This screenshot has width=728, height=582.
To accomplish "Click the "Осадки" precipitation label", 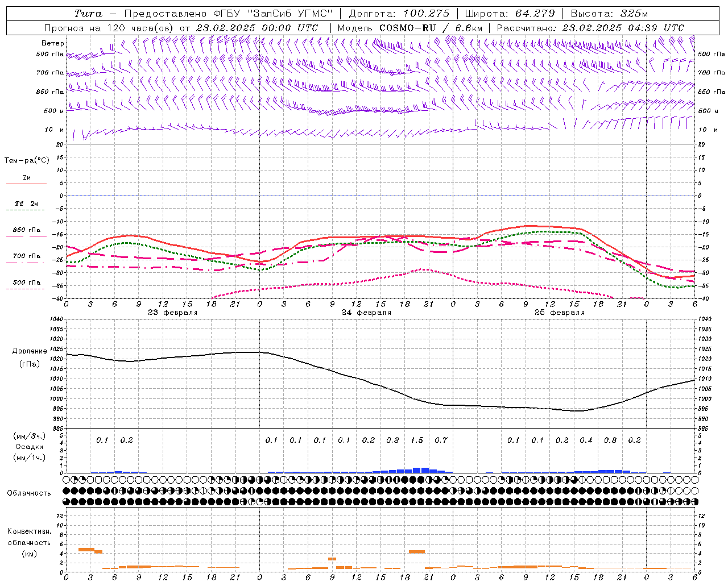I will pos(30,447).
